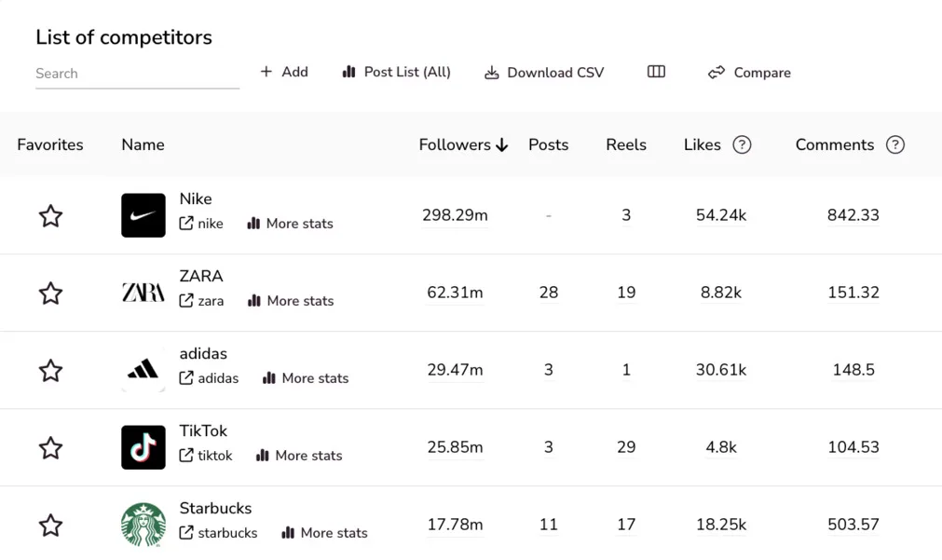Favorite Nike using its star toggle
This screenshot has width=942, height=560.
pyautogui.click(x=50, y=215)
